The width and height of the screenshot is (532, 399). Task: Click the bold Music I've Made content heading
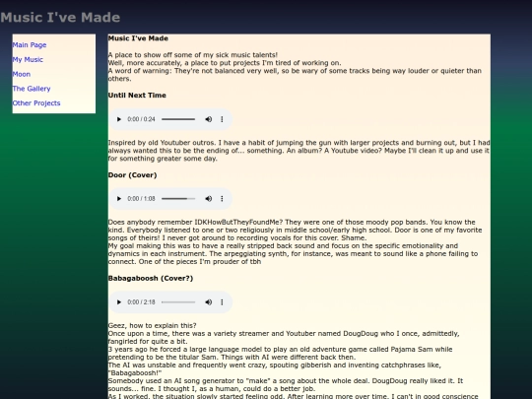point(138,38)
